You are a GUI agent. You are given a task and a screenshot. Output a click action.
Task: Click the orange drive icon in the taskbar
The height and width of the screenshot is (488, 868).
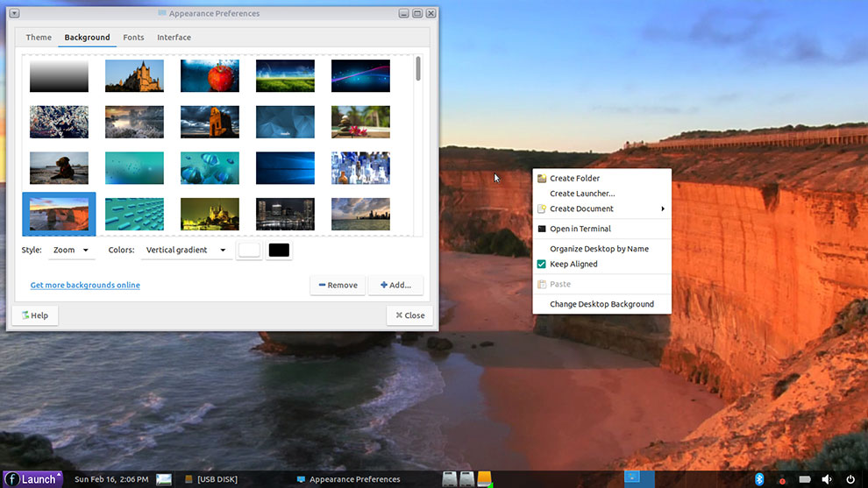[x=484, y=479]
